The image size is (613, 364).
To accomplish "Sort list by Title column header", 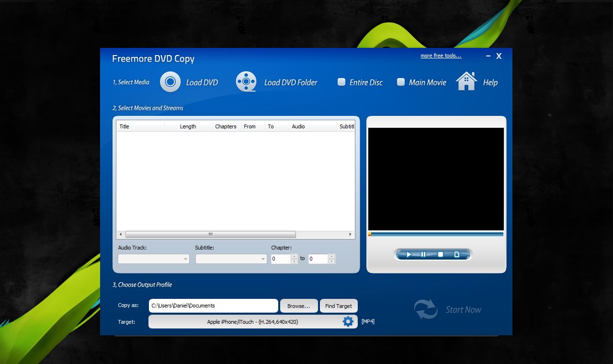I will tap(140, 126).
